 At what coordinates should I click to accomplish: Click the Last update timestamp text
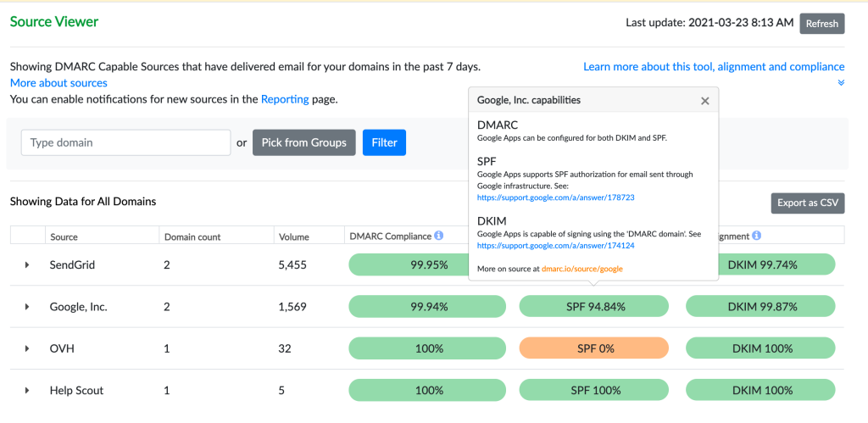[709, 23]
